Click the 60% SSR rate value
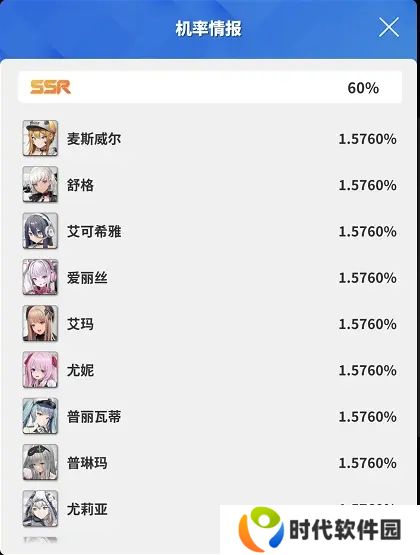Viewport: 420px width, 555px height. [x=363, y=88]
